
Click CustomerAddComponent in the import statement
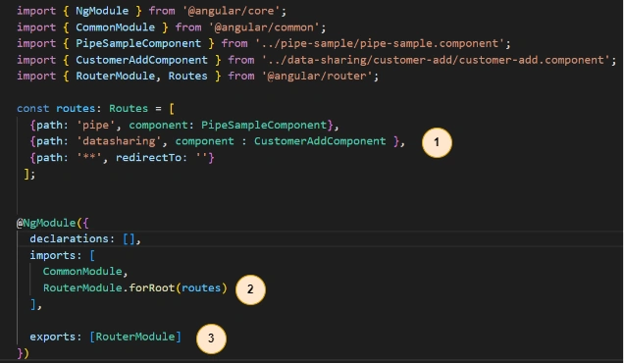[x=141, y=60]
